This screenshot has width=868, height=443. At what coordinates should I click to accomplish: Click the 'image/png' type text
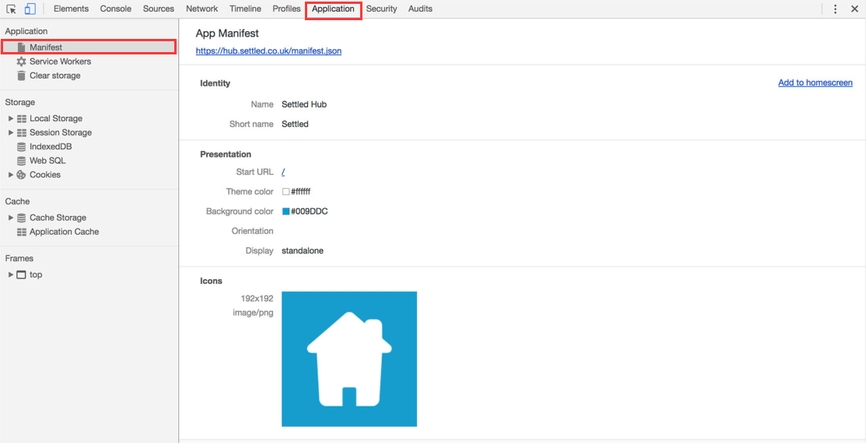[x=253, y=313]
